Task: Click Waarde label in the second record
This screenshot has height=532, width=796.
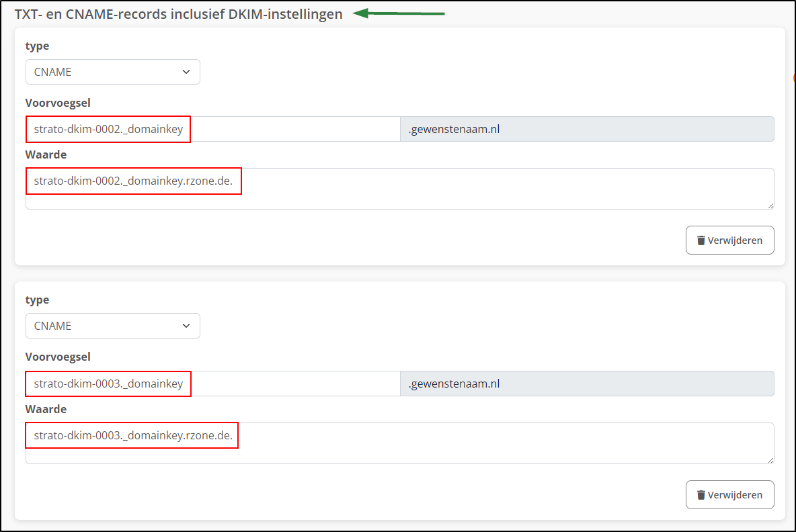Action: 46,409
